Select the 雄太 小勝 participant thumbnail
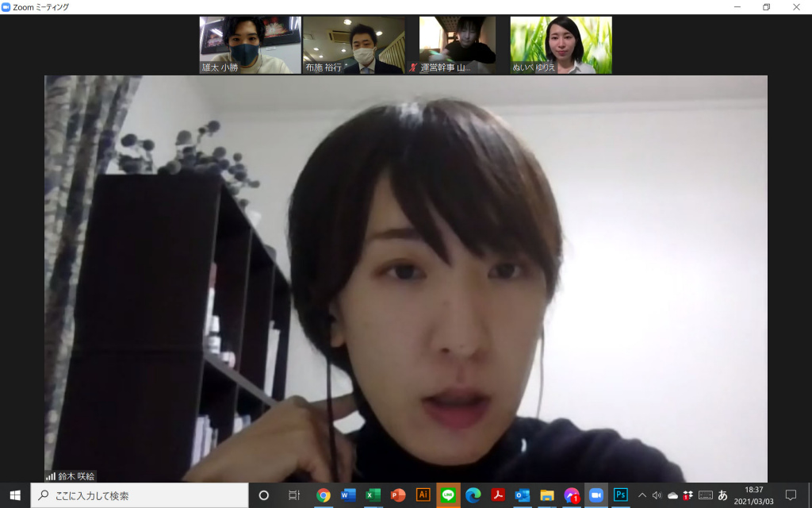The image size is (812, 508). point(250,45)
